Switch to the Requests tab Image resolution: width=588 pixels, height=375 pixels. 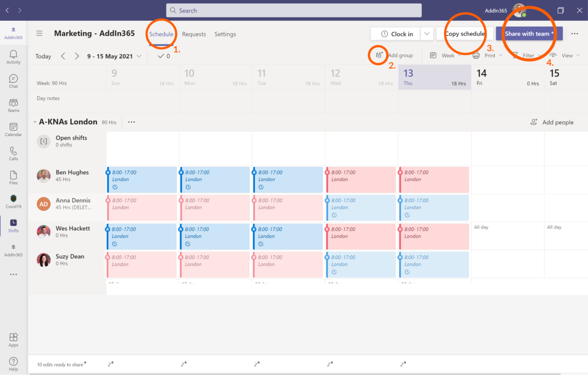pos(194,34)
